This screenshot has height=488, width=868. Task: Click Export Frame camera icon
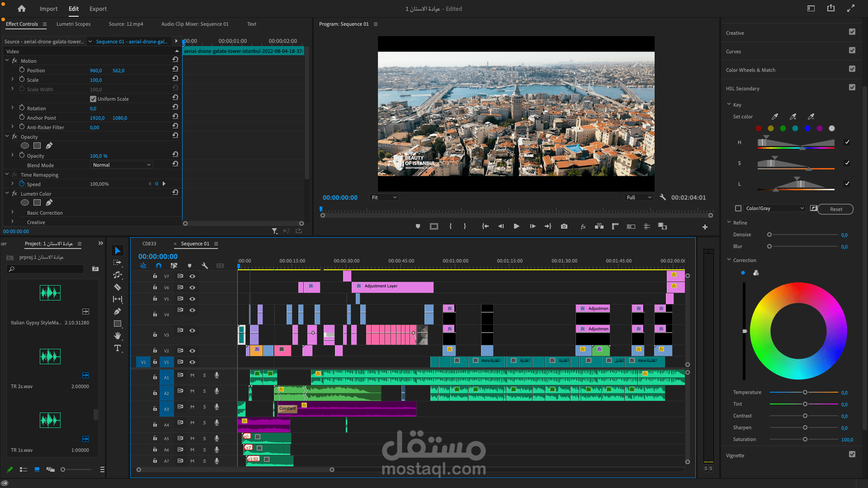564,226
